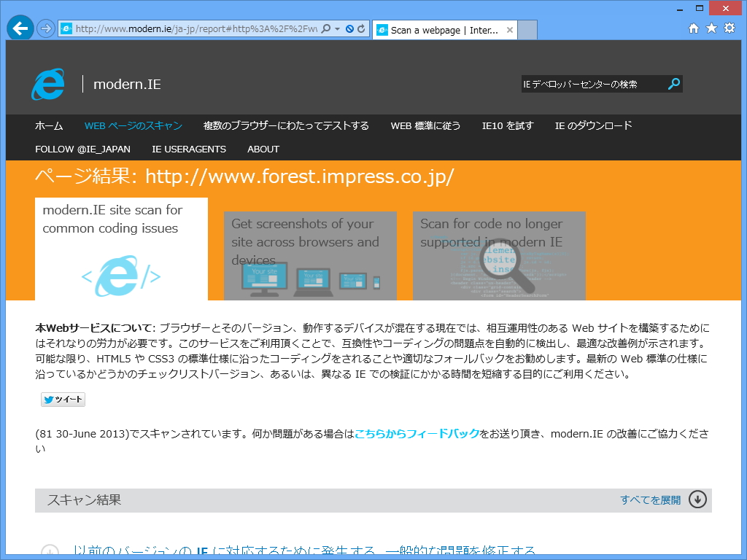Click the forward navigation arrow
The height and width of the screenshot is (560, 747).
(x=44, y=29)
